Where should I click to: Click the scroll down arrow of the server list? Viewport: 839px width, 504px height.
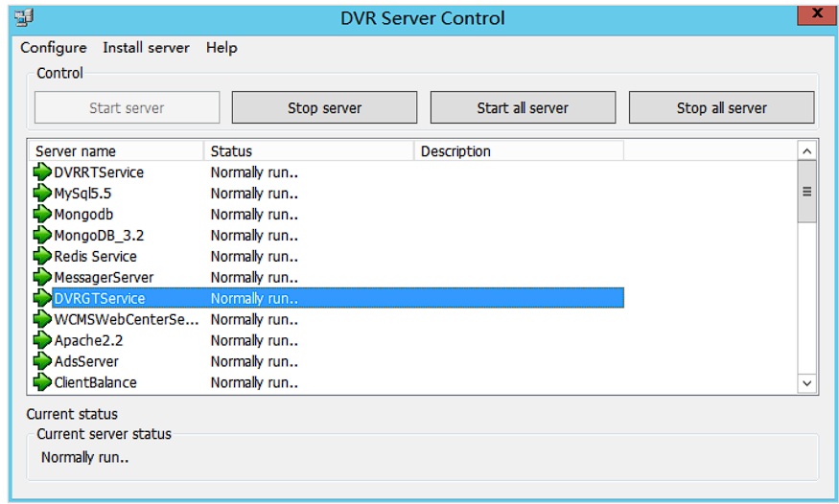point(807,383)
